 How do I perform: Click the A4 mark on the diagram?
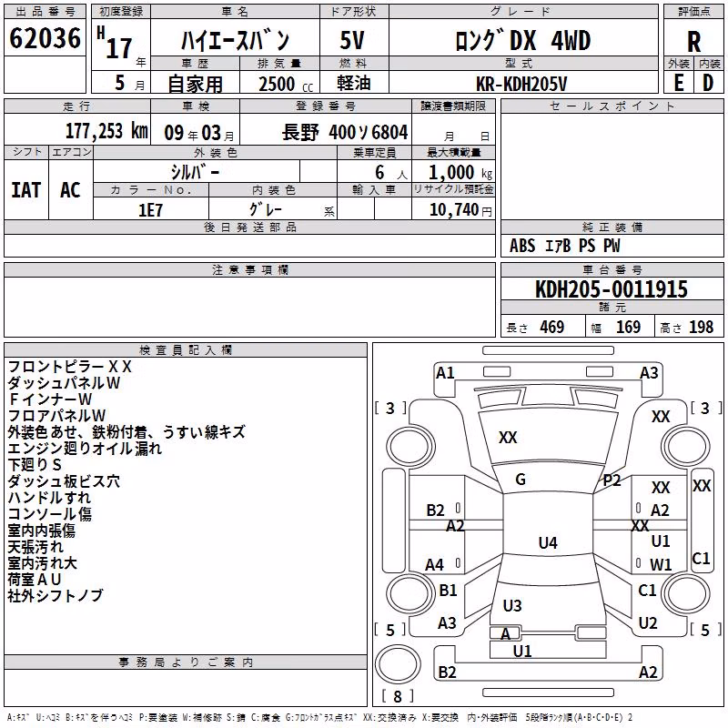(435, 565)
